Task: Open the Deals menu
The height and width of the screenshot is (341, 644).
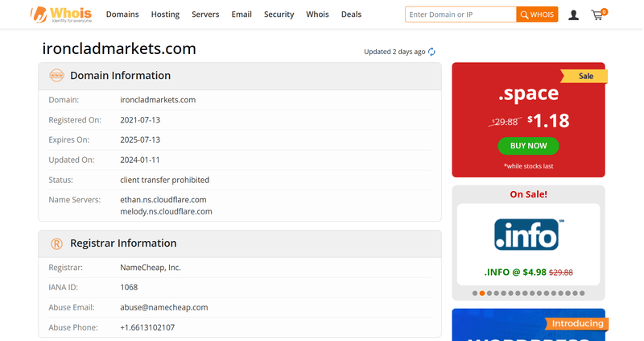Action: 351,15
